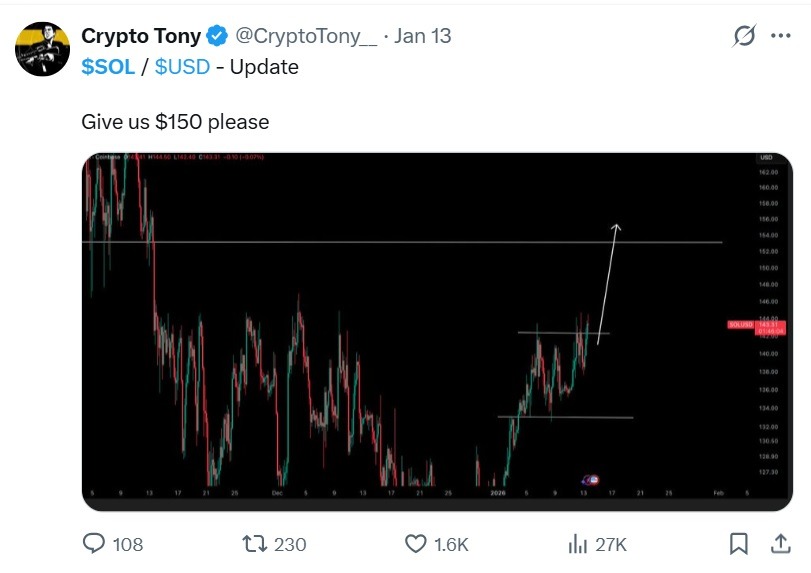
Task: Open the $USD cashtag
Action: (181, 67)
